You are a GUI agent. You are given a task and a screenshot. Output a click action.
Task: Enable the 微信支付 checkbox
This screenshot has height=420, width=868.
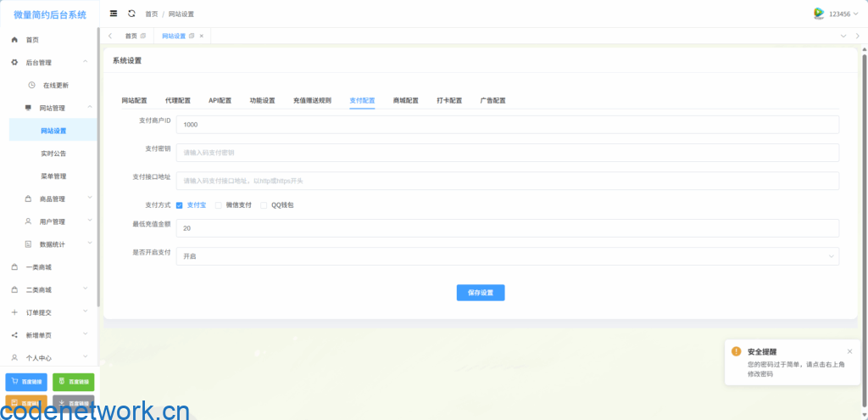pos(219,205)
